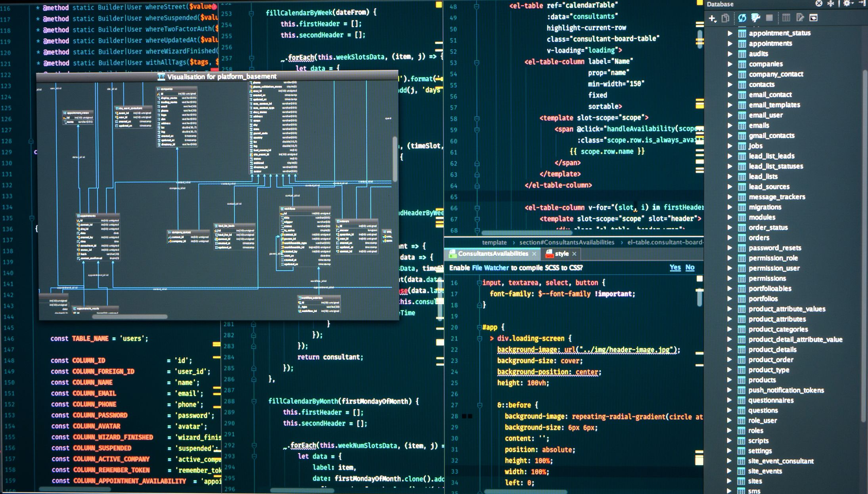Click the collapse-all icon in Database header
This screenshot has height=494, width=868.
(830, 5)
